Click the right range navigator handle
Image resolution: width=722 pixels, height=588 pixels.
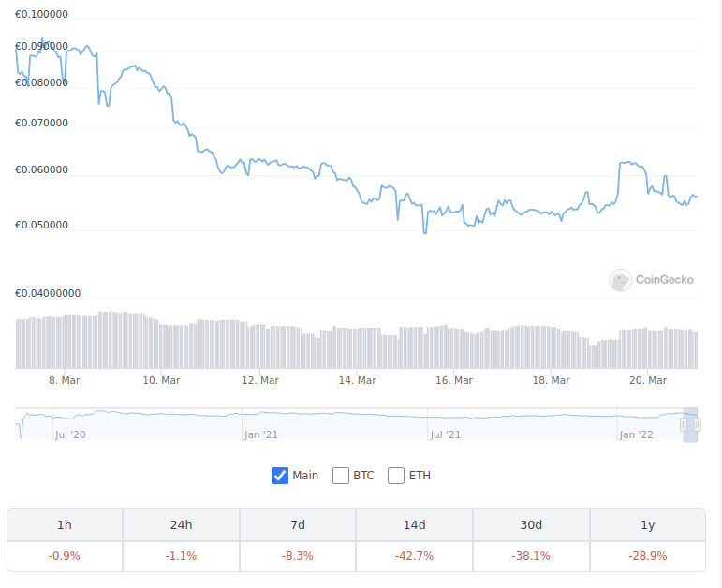point(697,424)
